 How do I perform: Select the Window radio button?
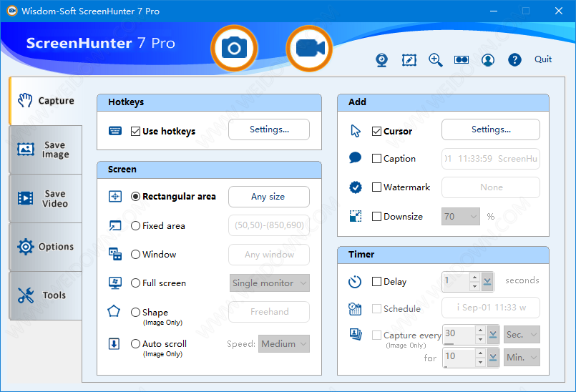[x=135, y=254]
